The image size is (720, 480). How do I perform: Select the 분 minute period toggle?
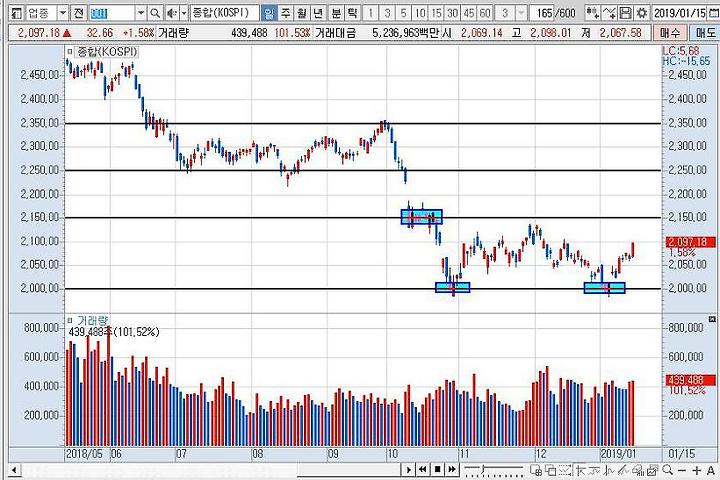337,13
